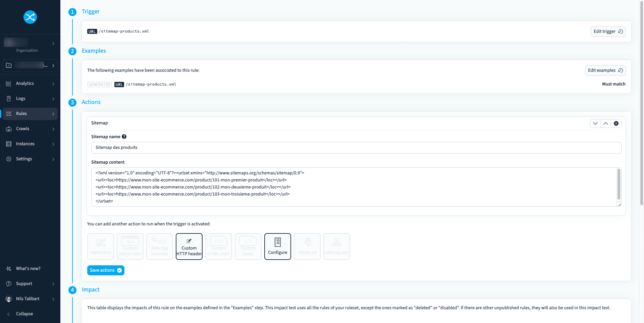Open the Analytics menu

30,84
